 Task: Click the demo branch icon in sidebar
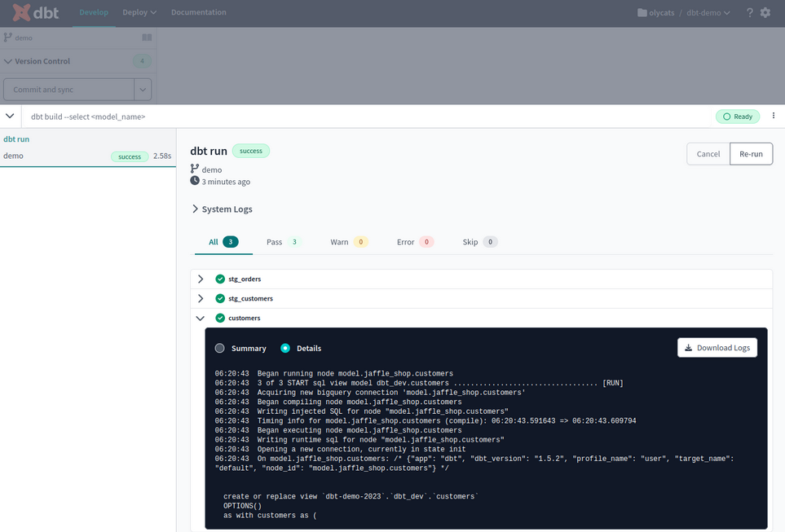tap(7, 37)
